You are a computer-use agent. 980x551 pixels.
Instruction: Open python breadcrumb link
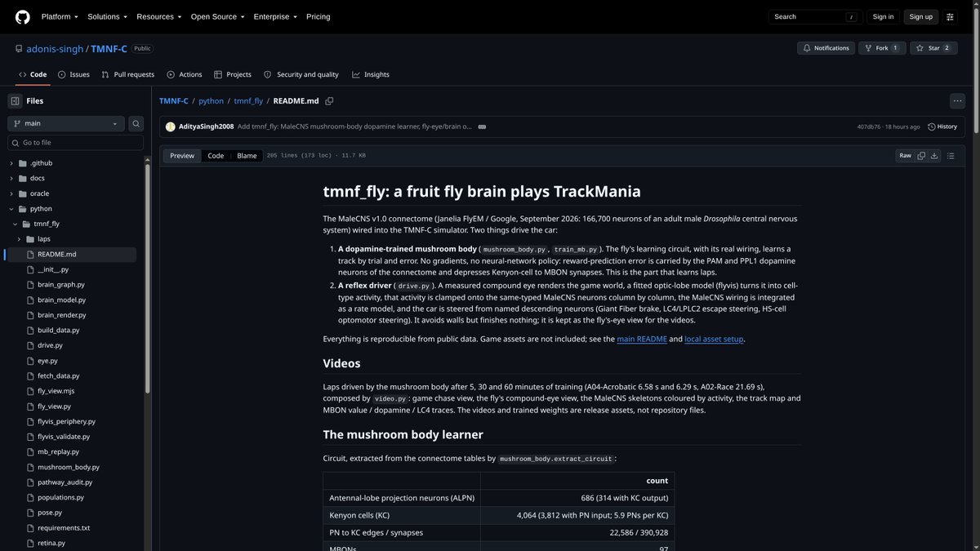[211, 101]
